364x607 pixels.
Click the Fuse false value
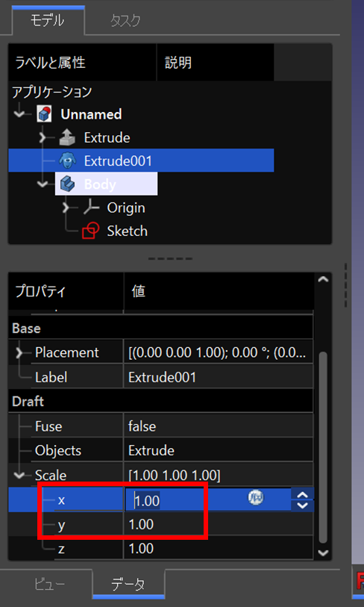[218, 426]
